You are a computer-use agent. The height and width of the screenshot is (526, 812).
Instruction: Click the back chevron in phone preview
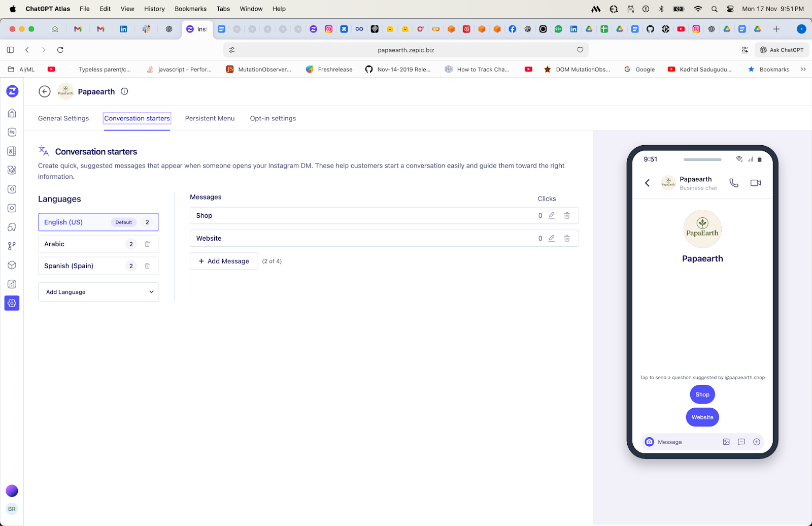pos(647,183)
